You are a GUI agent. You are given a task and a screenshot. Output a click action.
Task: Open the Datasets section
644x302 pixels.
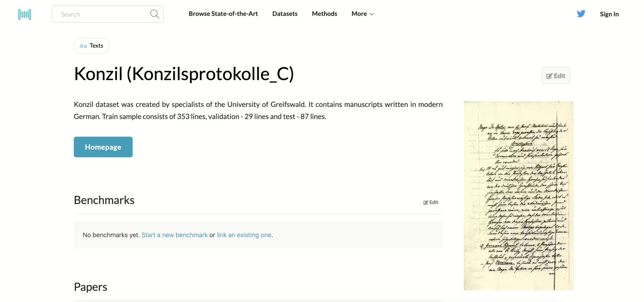tap(285, 14)
